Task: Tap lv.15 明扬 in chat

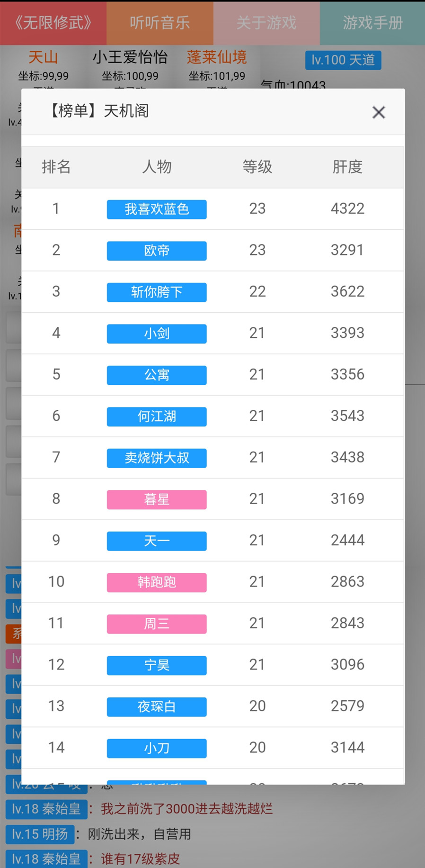Action: pyautogui.click(x=40, y=834)
